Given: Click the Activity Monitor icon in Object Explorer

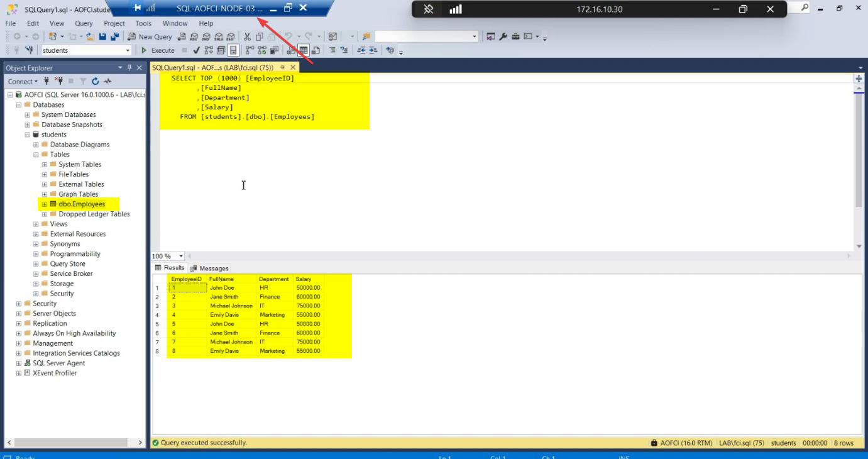Looking at the screenshot, I should click(x=107, y=81).
